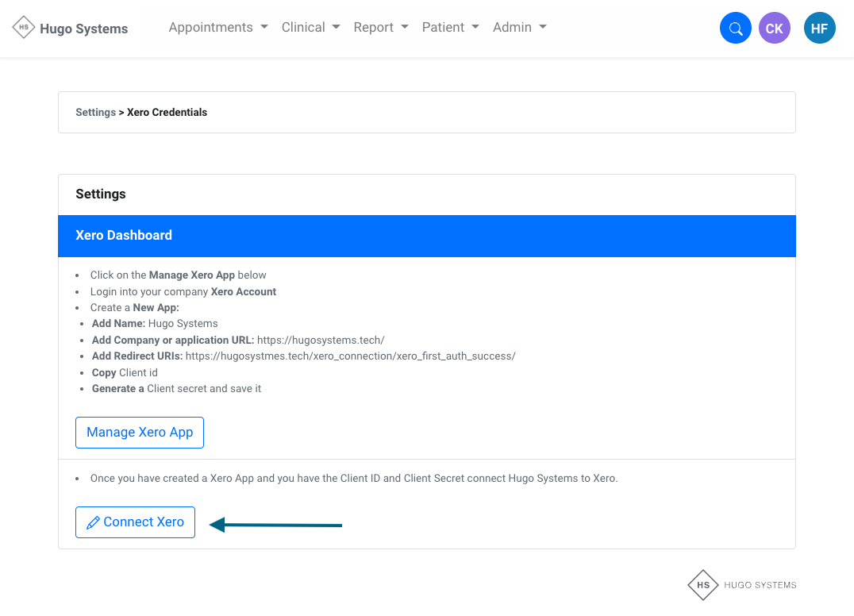
Task: Open the HF profile avatar
Action: tap(819, 29)
